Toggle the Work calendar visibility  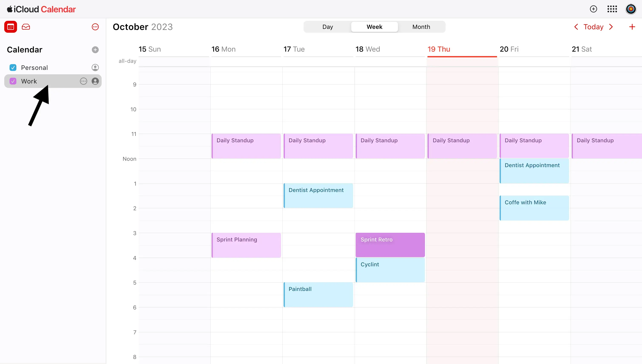(13, 81)
